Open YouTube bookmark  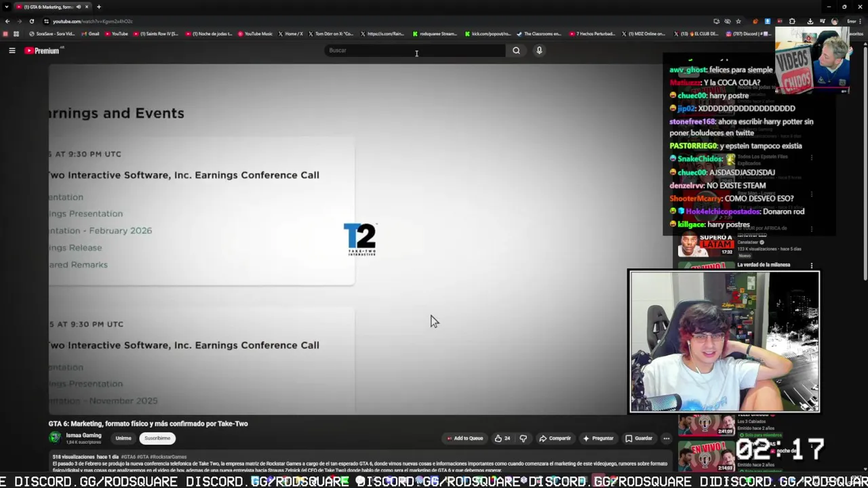click(116, 34)
